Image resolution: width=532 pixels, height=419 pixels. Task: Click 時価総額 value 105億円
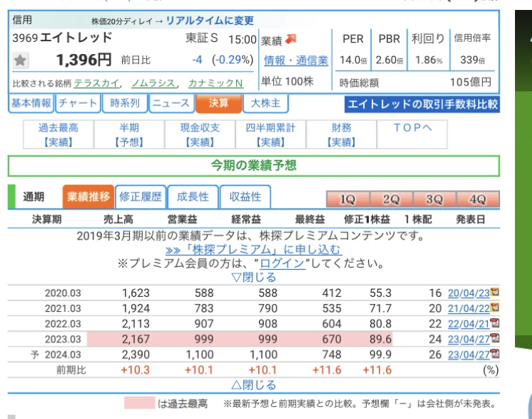pos(470,82)
